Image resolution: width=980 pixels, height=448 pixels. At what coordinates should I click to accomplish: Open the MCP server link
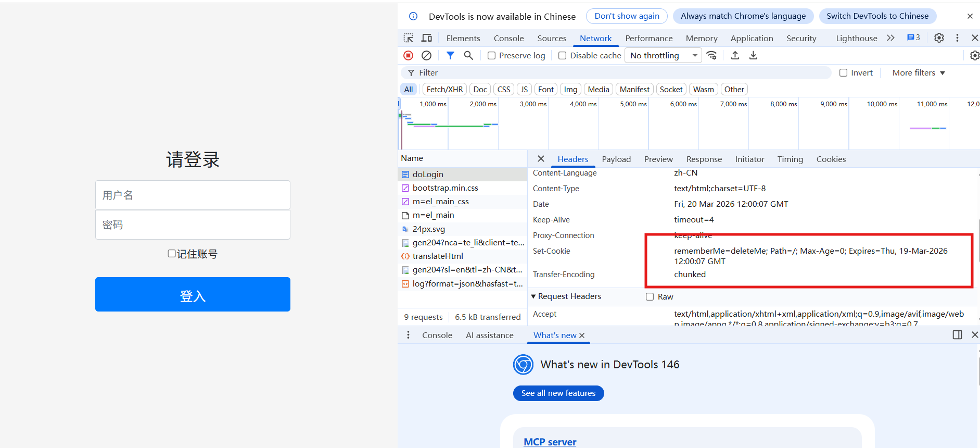pos(550,442)
